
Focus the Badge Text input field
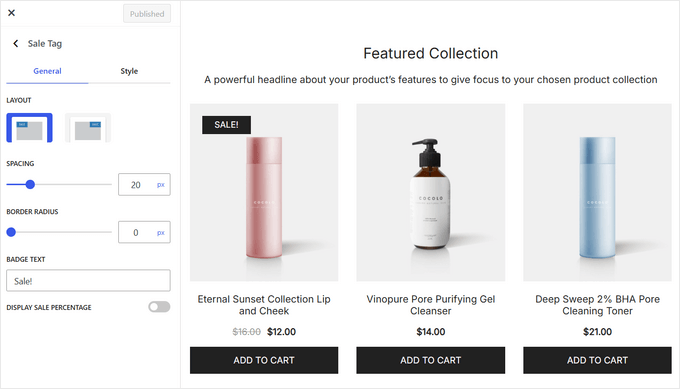[x=88, y=281]
